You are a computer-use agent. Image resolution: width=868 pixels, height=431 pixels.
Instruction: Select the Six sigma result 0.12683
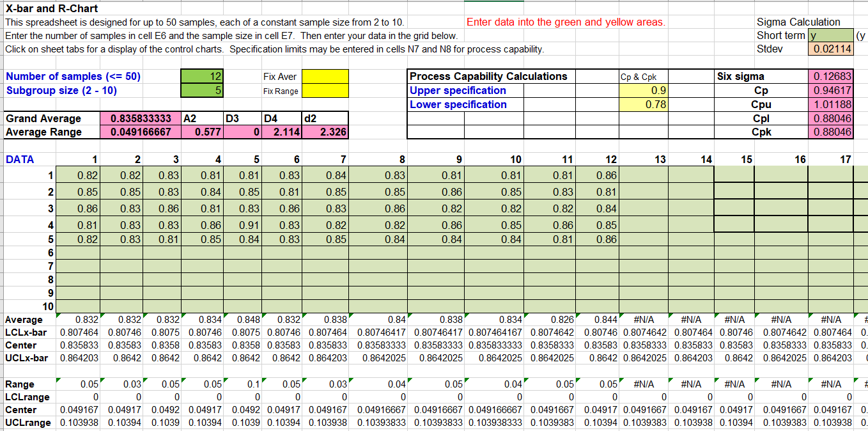click(x=832, y=75)
